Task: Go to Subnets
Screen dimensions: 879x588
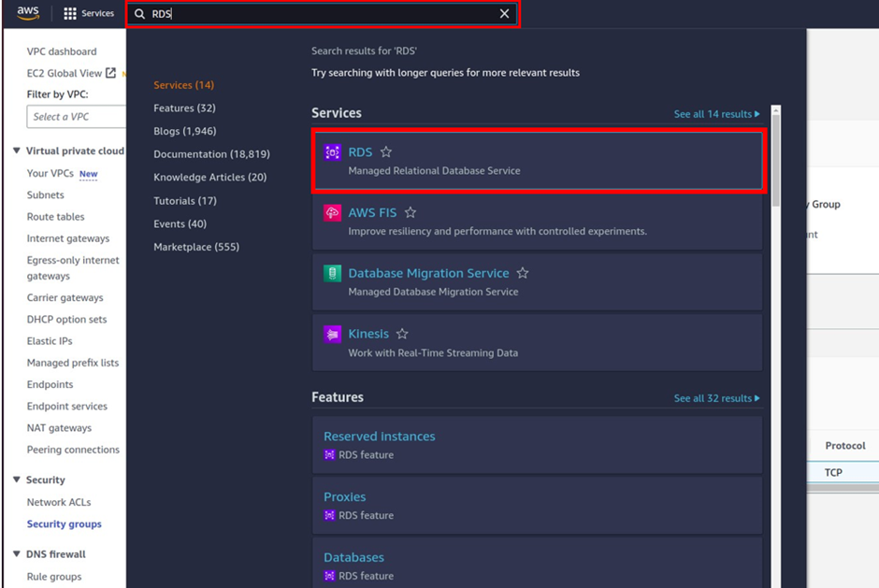Action: click(46, 195)
